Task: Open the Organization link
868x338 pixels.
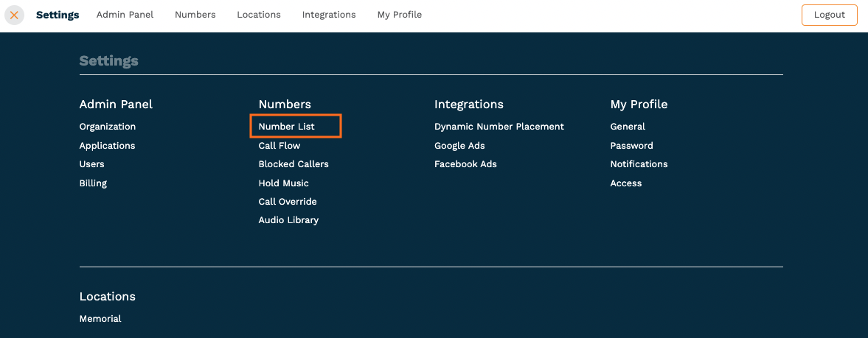Action: (x=108, y=127)
